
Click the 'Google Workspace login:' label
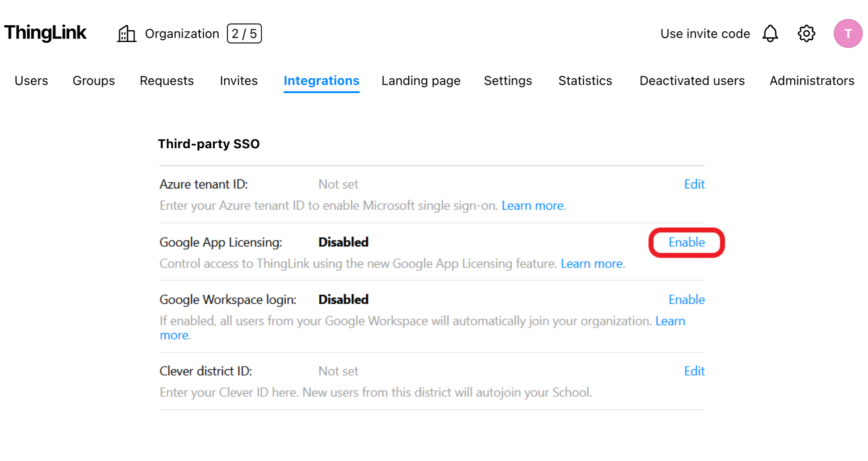(228, 300)
